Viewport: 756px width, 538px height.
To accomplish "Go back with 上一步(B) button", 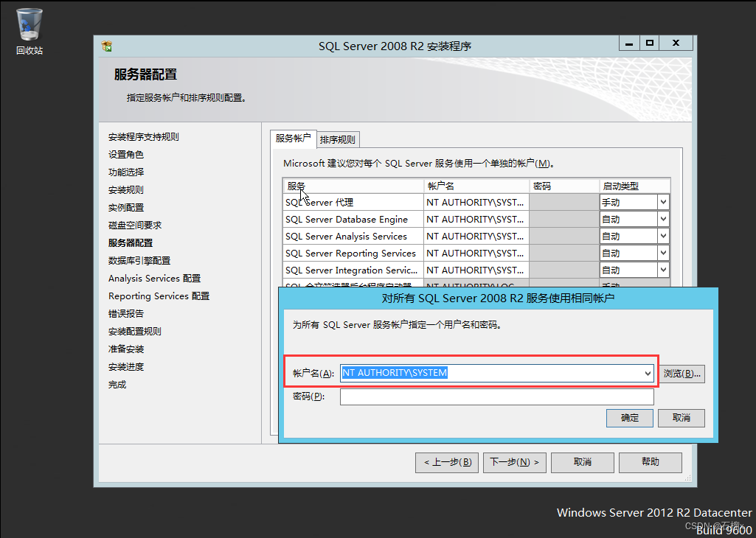I will [447, 462].
